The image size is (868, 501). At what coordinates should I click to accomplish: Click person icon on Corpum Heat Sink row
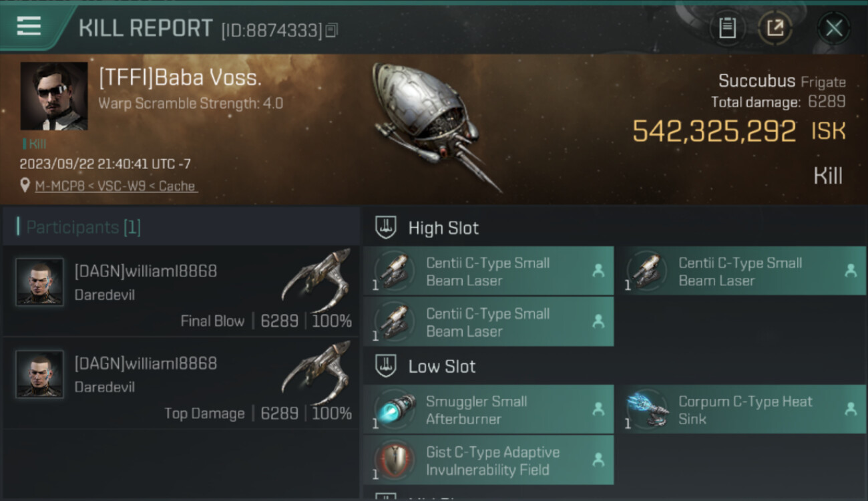(850, 409)
